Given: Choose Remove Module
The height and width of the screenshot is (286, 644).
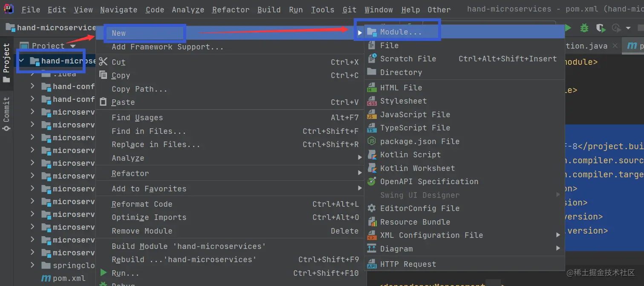Looking at the screenshot, I should pyautogui.click(x=230, y=231).
